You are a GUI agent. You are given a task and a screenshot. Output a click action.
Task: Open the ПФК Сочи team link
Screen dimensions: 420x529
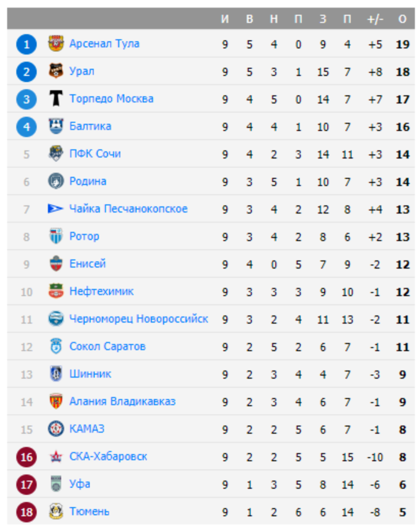[95, 154]
